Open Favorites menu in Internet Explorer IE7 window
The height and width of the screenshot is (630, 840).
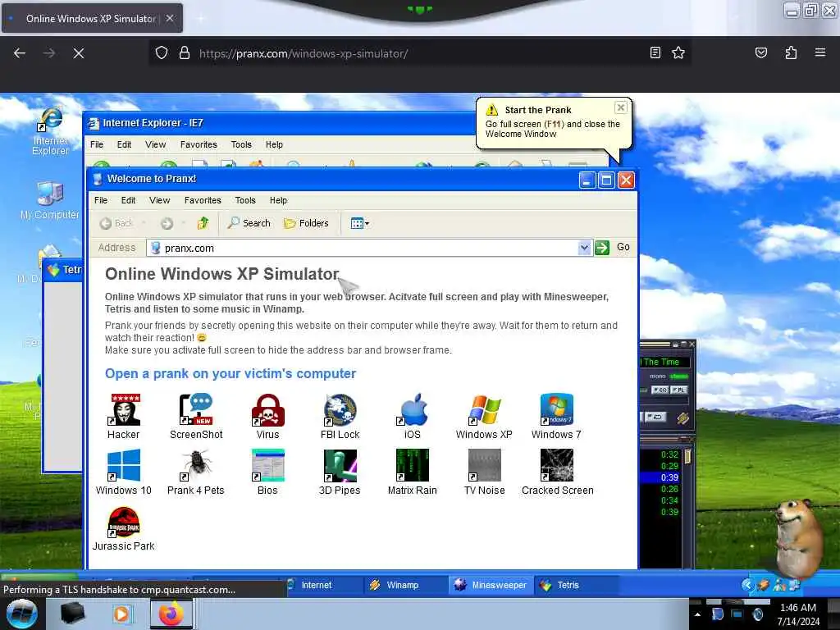tap(199, 144)
